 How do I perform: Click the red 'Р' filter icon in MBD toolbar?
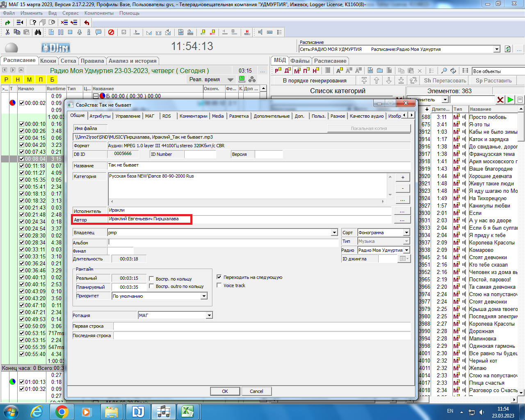tap(278, 71)
